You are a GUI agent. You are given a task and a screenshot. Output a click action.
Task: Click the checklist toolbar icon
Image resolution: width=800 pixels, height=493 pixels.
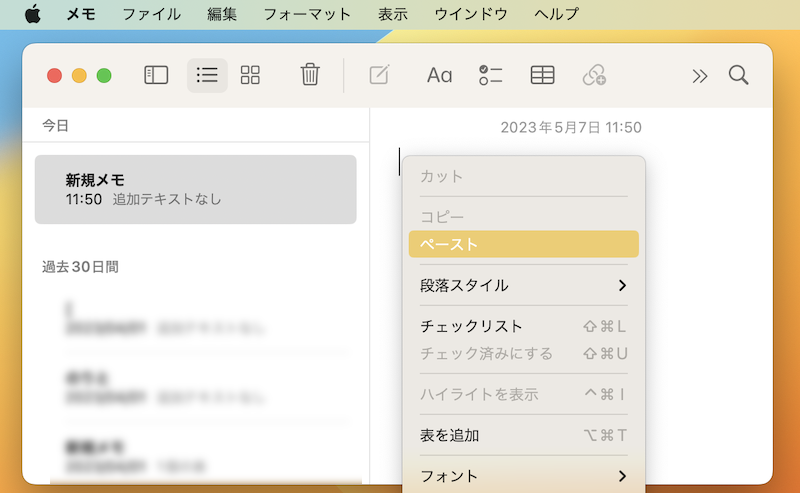pos(490,75)
